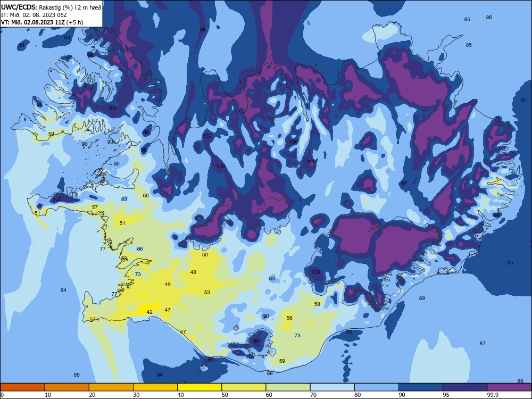Click the map value '58'
The height and width of the screenshot is (399, 532).
(x=317, y=304)
